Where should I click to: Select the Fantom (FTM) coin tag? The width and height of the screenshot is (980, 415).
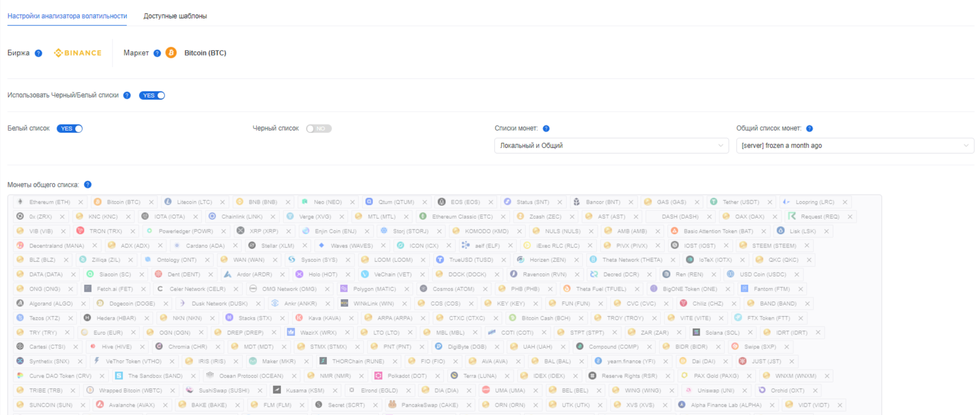tap(772, 289)
